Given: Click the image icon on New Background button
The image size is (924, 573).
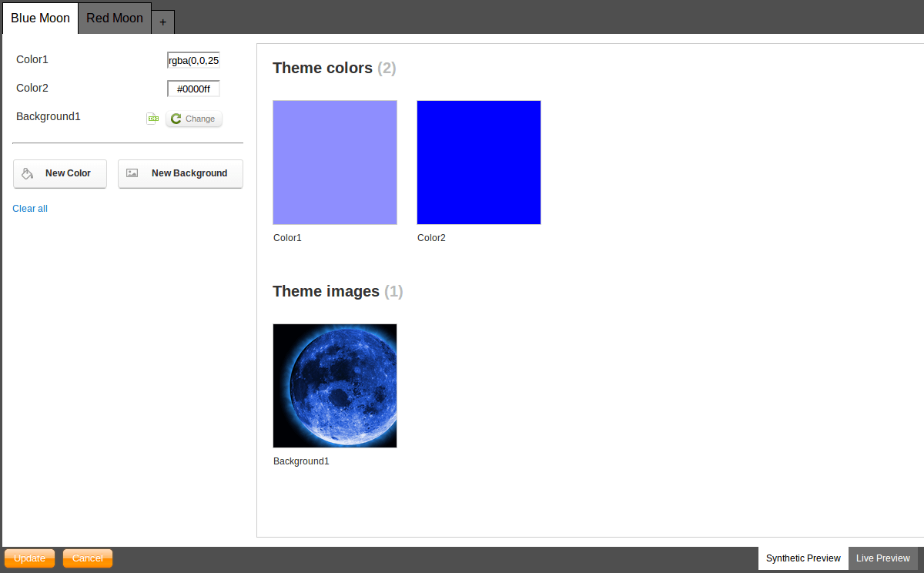Looking at the screenshot, I should (131, 173).
